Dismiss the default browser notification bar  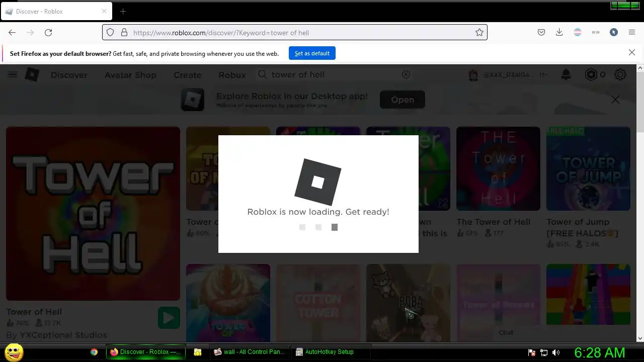(x=632, y=52)
